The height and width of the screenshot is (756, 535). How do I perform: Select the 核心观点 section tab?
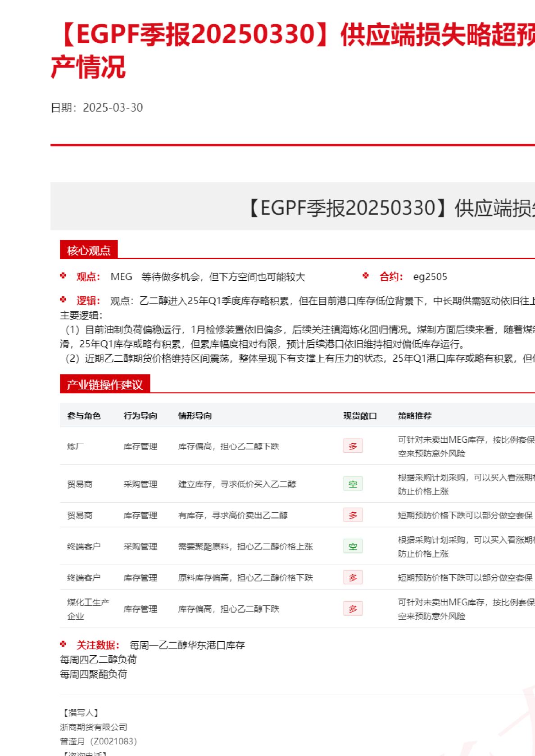(x=89, y=250)
